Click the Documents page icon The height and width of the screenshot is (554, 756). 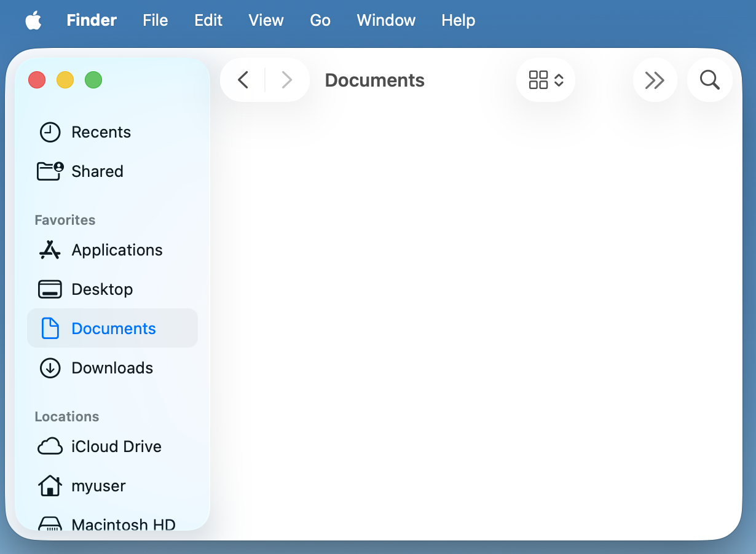(50, 329)
